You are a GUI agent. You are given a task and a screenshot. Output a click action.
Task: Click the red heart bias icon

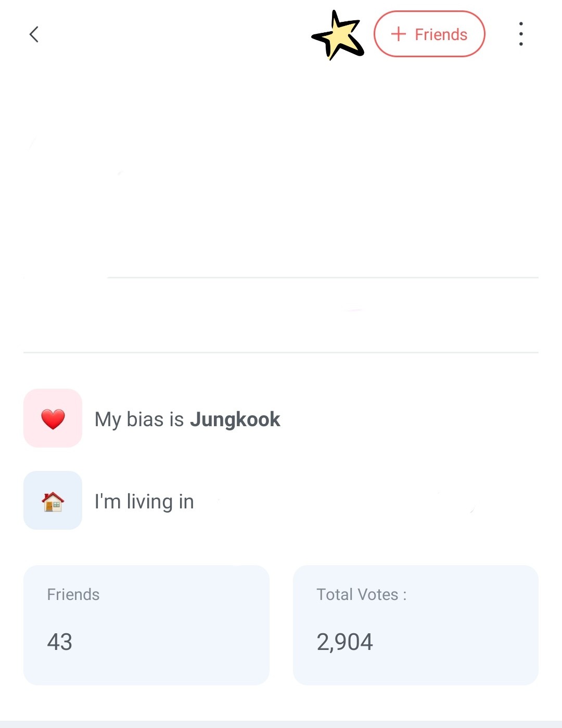(53, 418)
